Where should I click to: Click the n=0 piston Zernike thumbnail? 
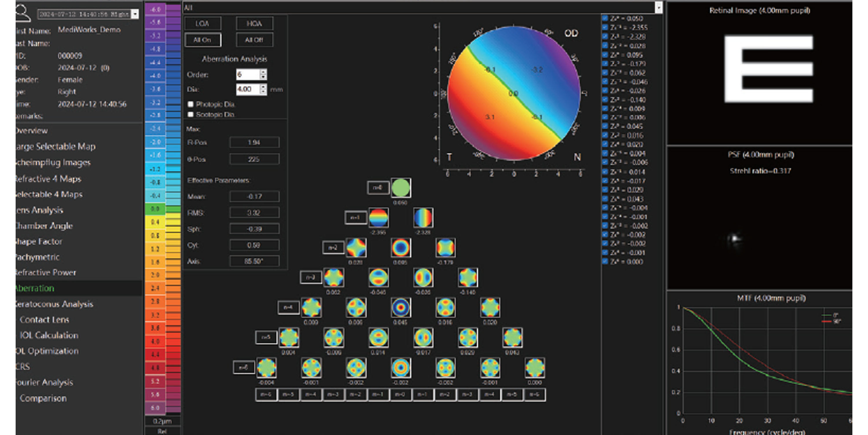401,188
